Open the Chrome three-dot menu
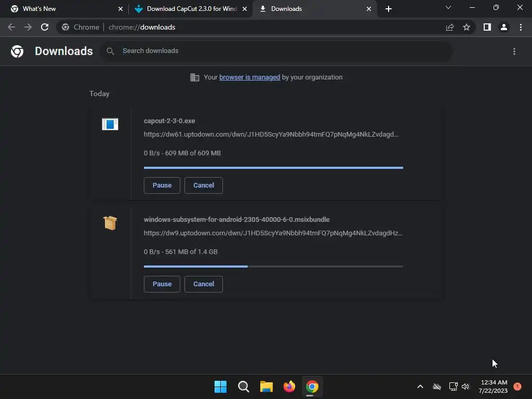Viewport: 532px width, 399px height. [x=521, y=27]
